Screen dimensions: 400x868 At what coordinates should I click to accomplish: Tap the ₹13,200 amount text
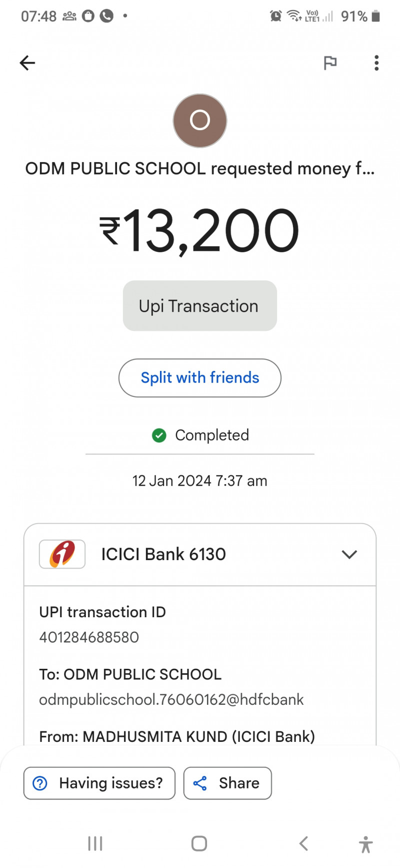(x=199, y=231)
